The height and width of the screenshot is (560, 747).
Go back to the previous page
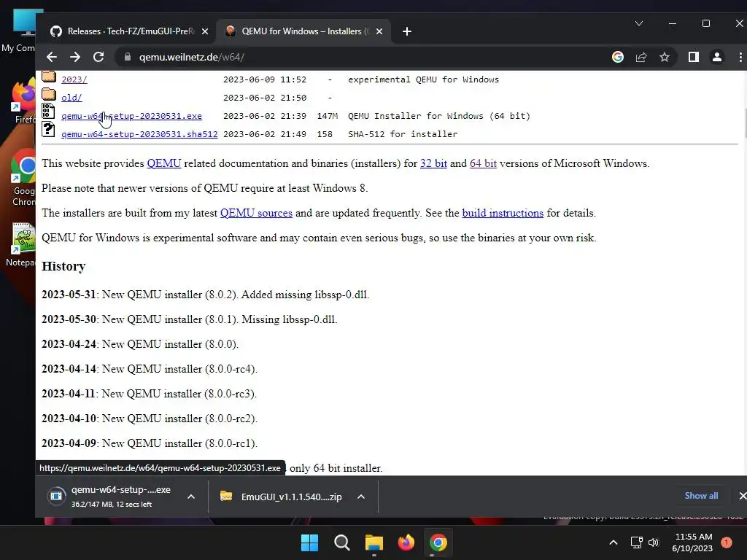pos(52,57)
